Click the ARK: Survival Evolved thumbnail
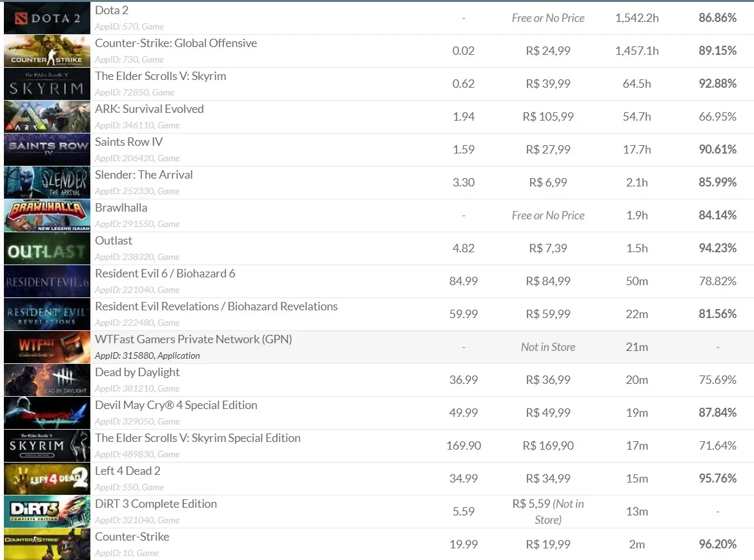 click(47, 117)
